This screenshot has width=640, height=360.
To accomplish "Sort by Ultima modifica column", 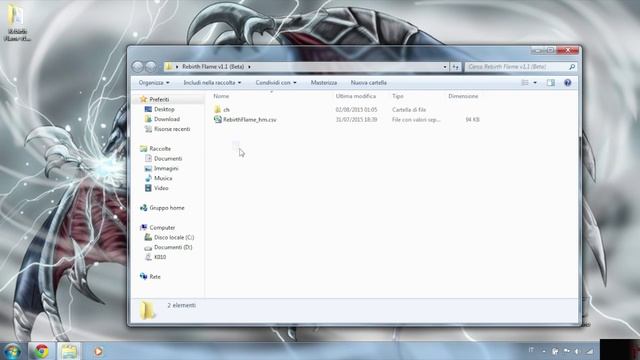I will click(x=356, y=96).
